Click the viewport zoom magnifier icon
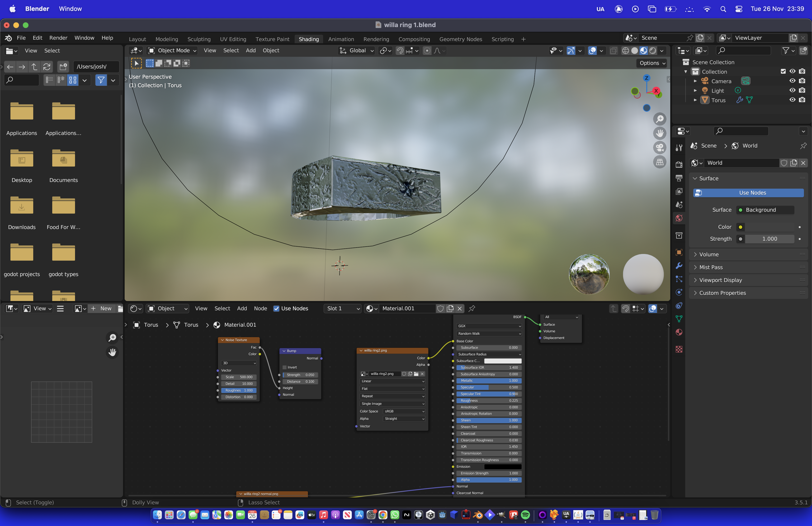This screenshot has height=526, width=812. 660,119
